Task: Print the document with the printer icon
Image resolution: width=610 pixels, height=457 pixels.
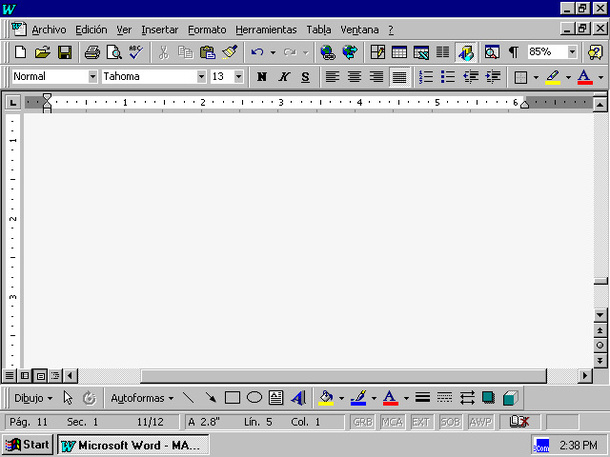Action: [92, 52]
